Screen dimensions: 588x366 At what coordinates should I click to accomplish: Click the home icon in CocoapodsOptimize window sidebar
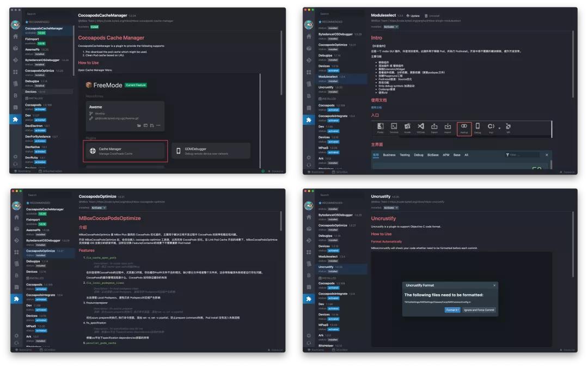coord(16,217)
